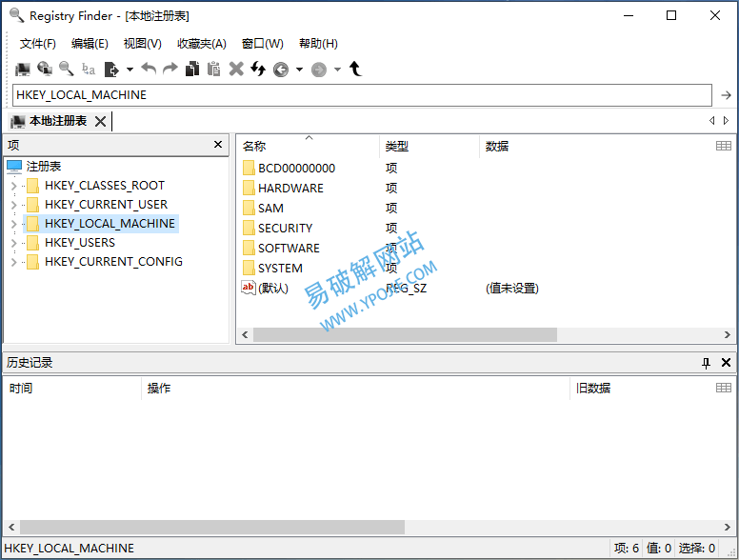This screenshot has height=560, width=739.
Task: Click the 操作 column header
Action: coord(356,389)
